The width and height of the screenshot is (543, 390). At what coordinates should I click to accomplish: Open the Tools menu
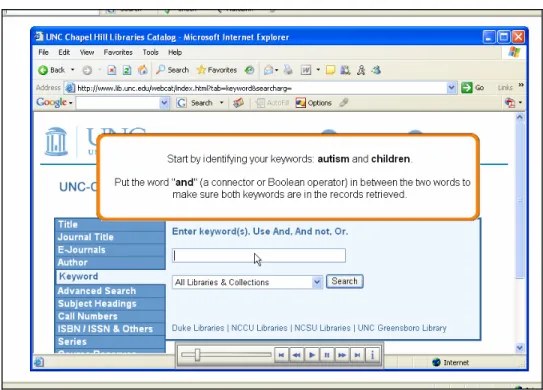coord(150,52)
